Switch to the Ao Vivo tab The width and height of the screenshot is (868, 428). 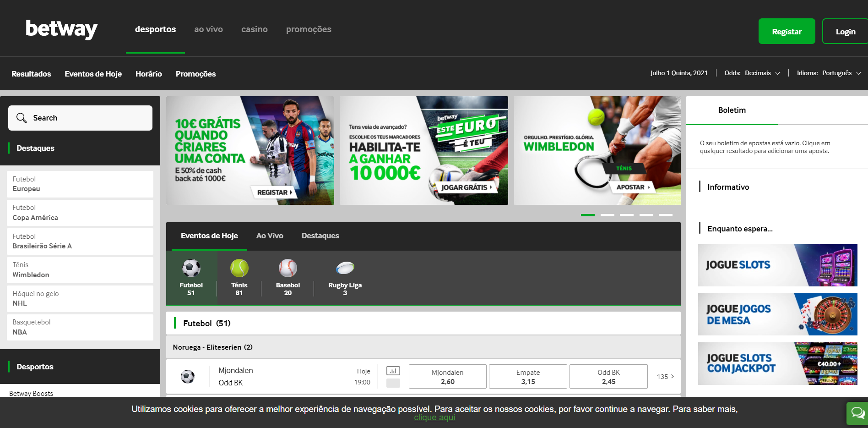270,236
